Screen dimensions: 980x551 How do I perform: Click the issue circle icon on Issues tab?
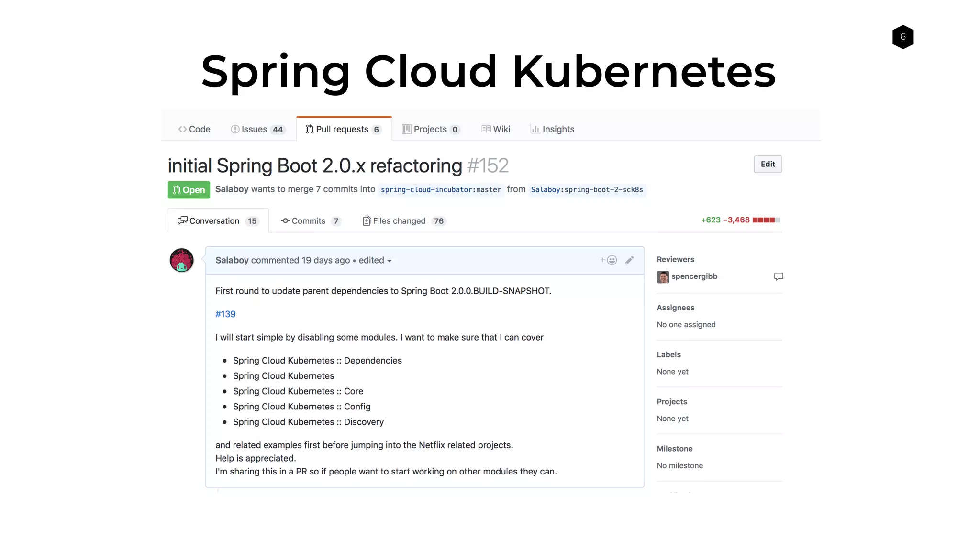tap(235, 129)
